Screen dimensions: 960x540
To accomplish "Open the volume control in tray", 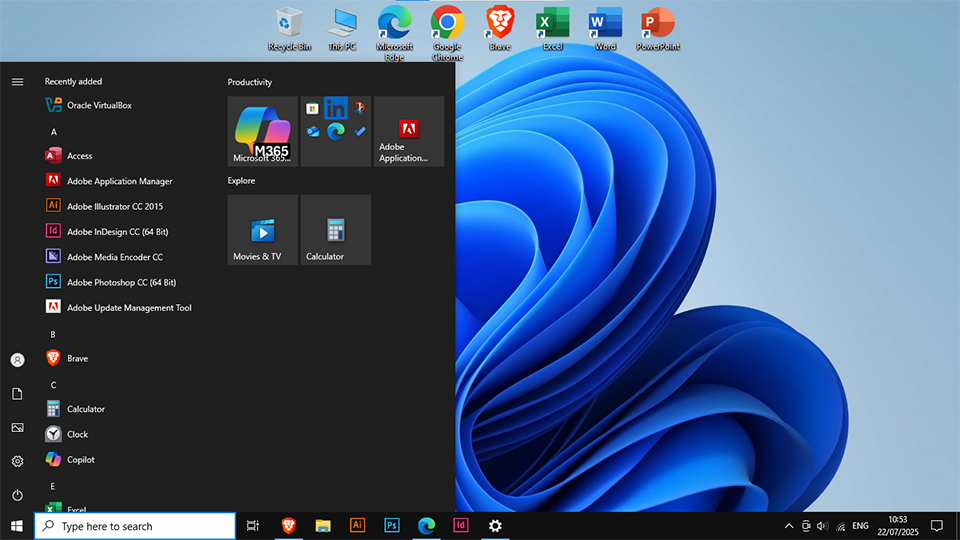I will pyautogui.click(x=822, y=526).
